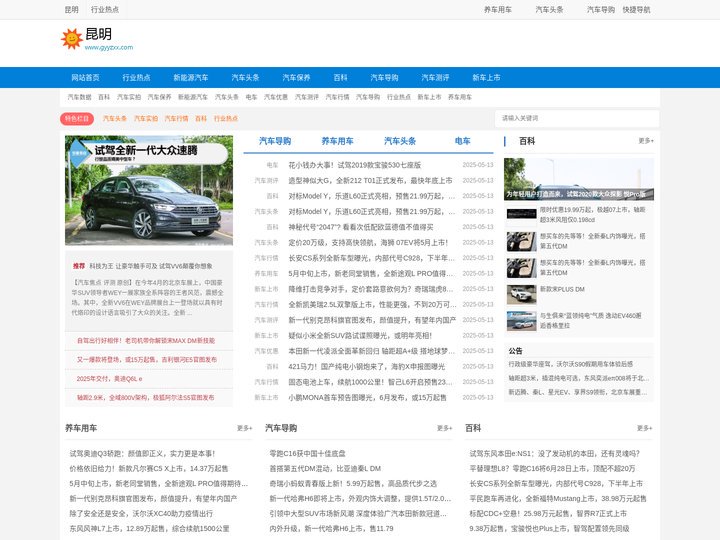Screen dimensions: 720x540
Task: Open 汽车导购 in the blue navigation bar
Action: click(384, 78)
